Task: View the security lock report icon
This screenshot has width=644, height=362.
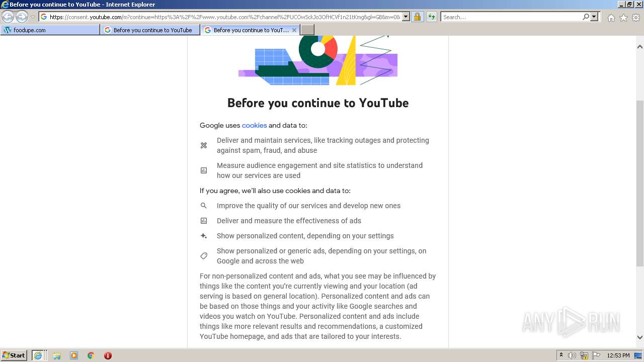Action: (x=417, y=17)
